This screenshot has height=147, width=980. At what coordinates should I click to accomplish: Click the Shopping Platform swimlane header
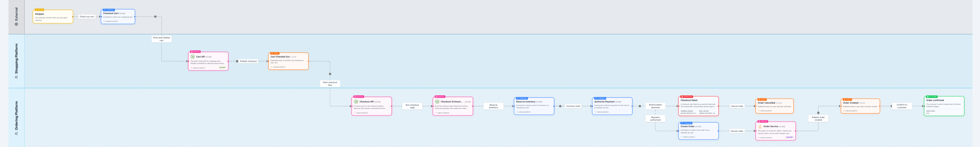tap(16, 61)
